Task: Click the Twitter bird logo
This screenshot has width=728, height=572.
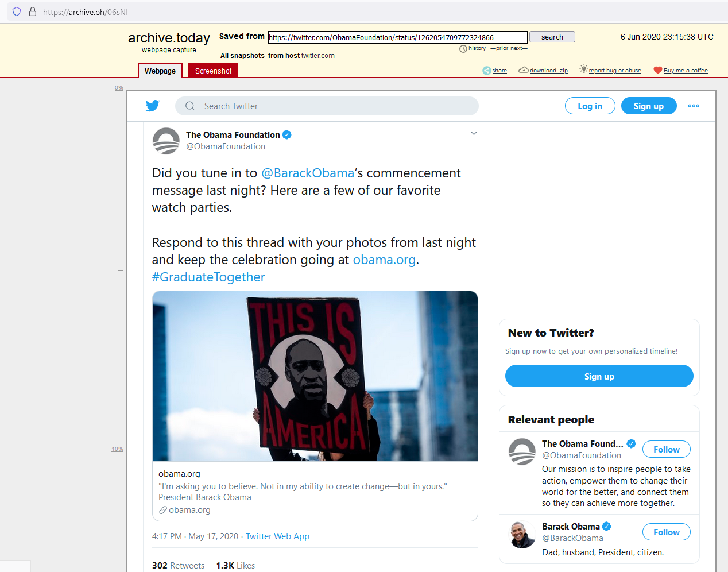Action: [x=152, y=106]
